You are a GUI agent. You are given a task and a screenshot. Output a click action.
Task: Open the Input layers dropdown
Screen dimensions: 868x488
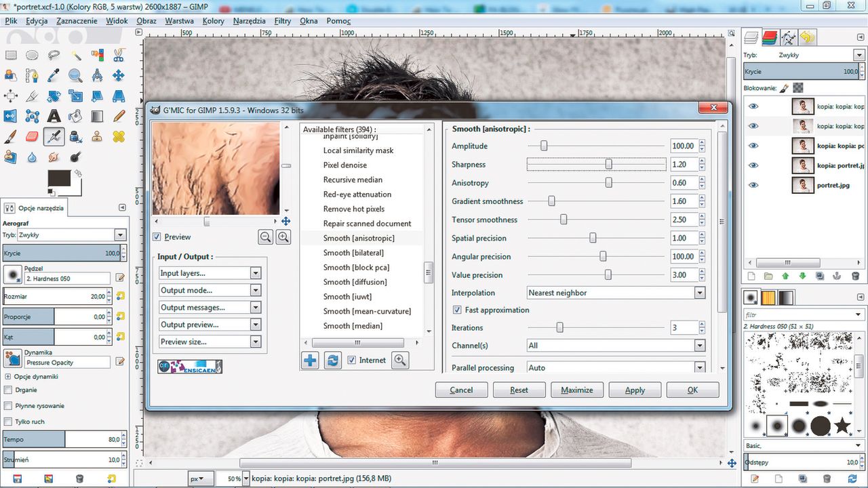[210, 273]
